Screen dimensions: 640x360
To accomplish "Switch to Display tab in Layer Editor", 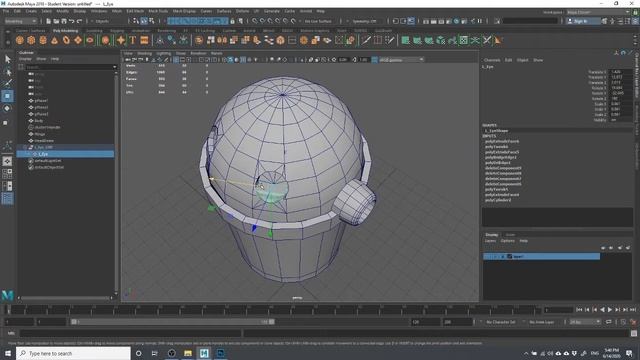I will click(x=491, y=235).
